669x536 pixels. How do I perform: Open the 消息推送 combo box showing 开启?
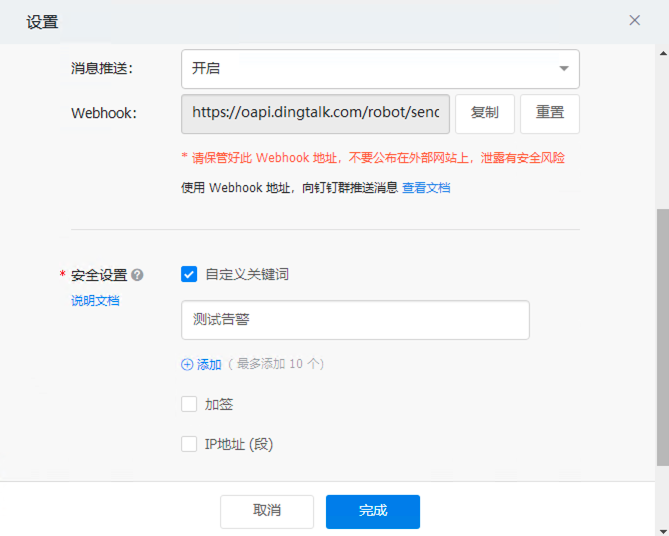[x=370, y=69]
